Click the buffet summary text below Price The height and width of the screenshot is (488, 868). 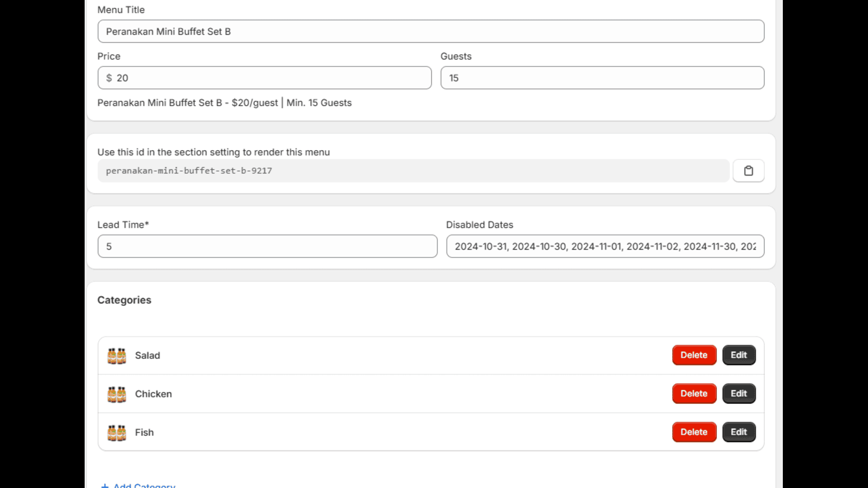point(224,102)
